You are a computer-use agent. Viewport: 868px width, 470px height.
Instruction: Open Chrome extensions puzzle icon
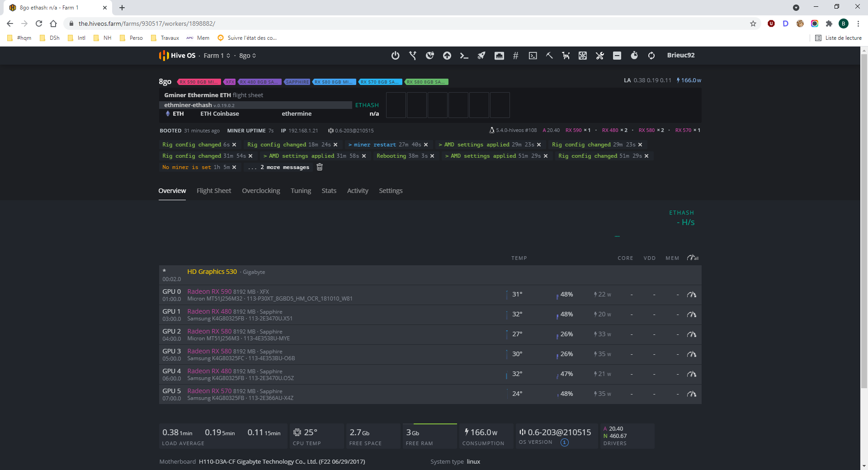pos(829,23)
